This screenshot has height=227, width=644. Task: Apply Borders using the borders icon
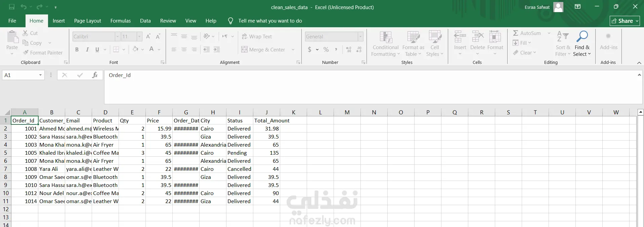tap(116, 49)
